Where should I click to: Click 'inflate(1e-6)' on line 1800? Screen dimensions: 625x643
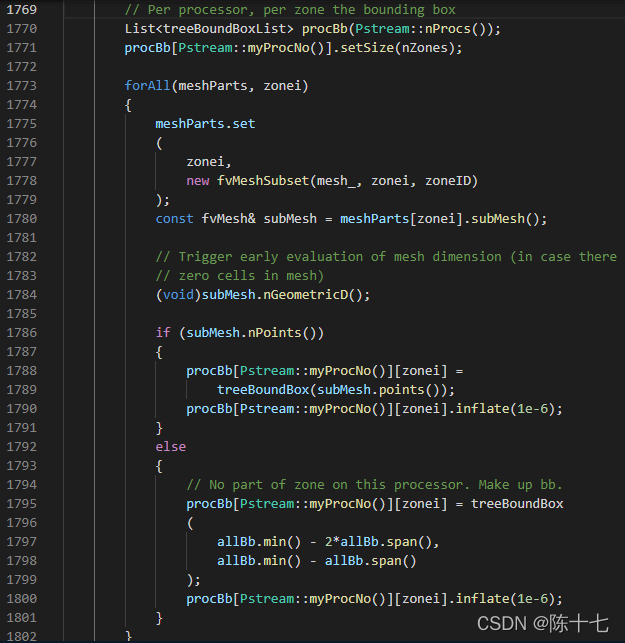505,599
